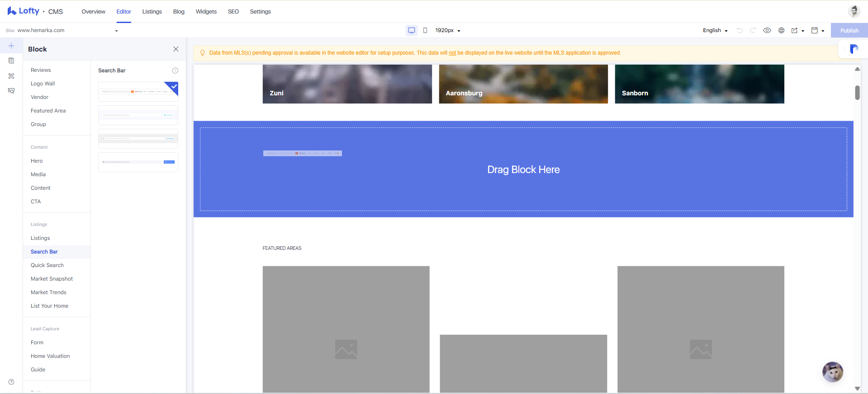Select the Guide block category
The image size is (868, 394).
click(x=38, y=370)
